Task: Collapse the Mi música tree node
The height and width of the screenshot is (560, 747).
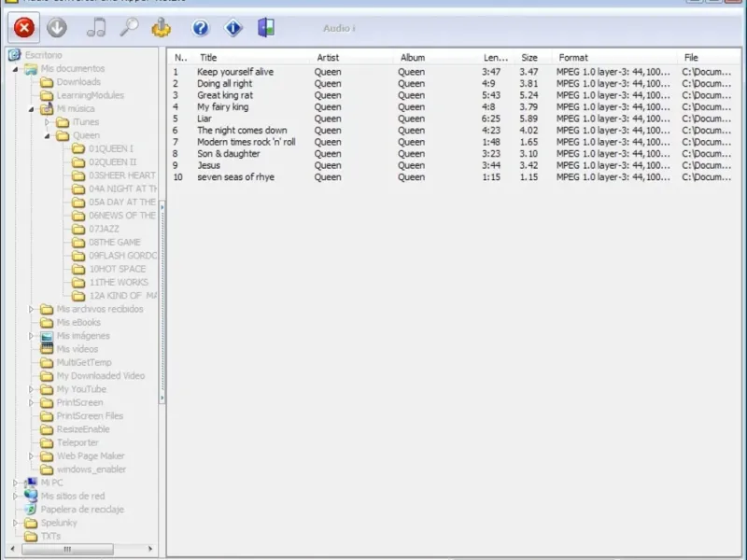Action: (31, 109)
